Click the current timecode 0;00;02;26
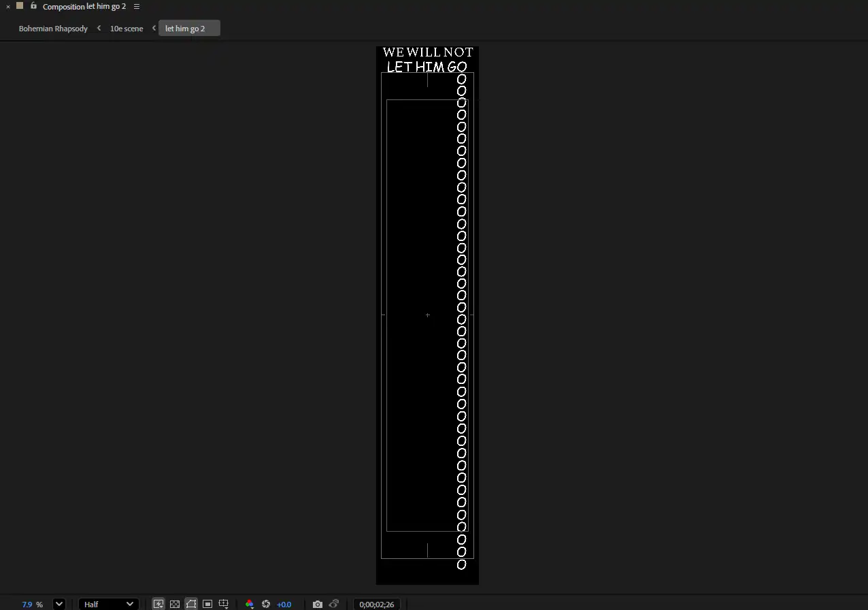This screenshot has height=610, width=868. [x=377, y=605]
